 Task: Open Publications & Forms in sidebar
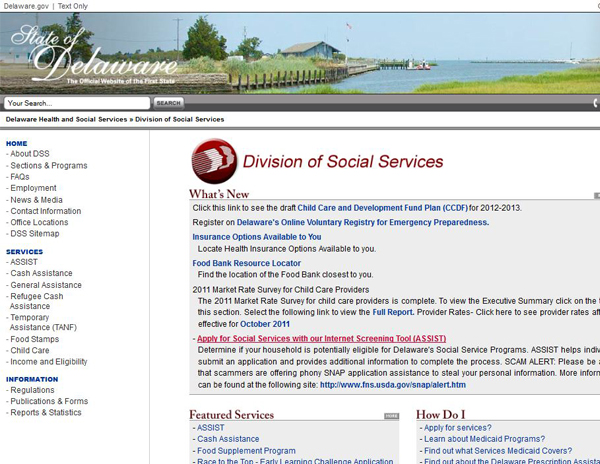[x=49, y=401]
